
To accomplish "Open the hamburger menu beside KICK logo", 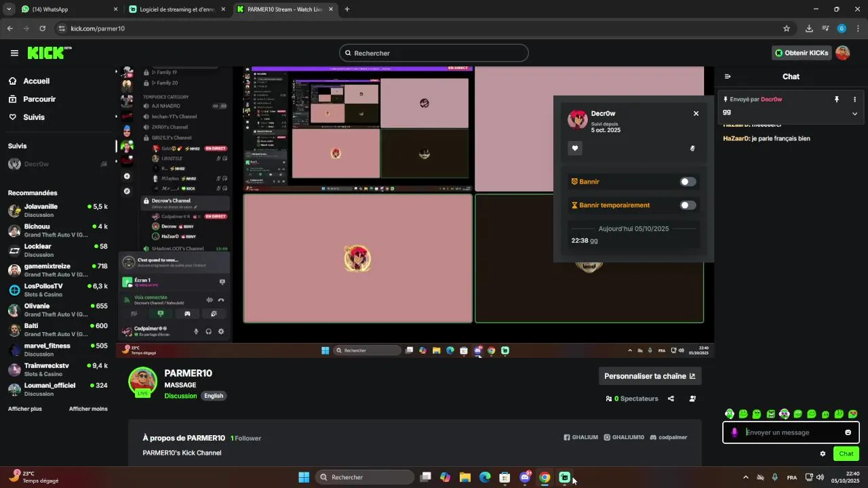I will [14, 53].
